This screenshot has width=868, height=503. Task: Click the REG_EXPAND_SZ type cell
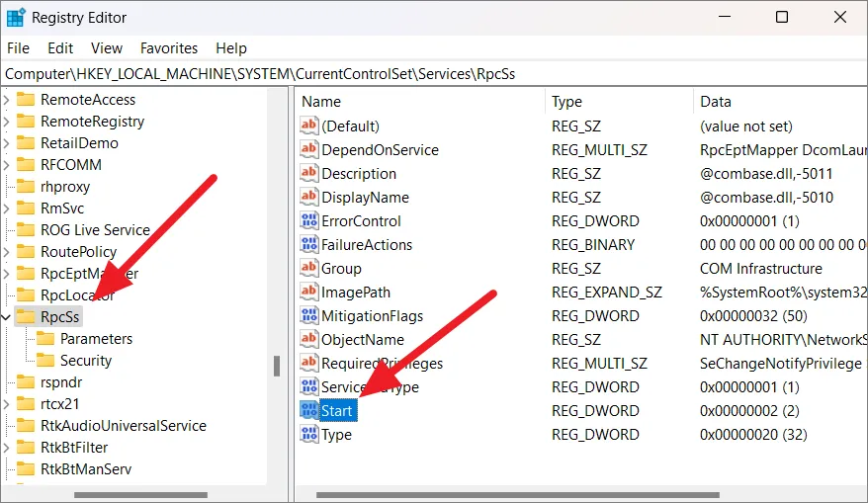607,292
